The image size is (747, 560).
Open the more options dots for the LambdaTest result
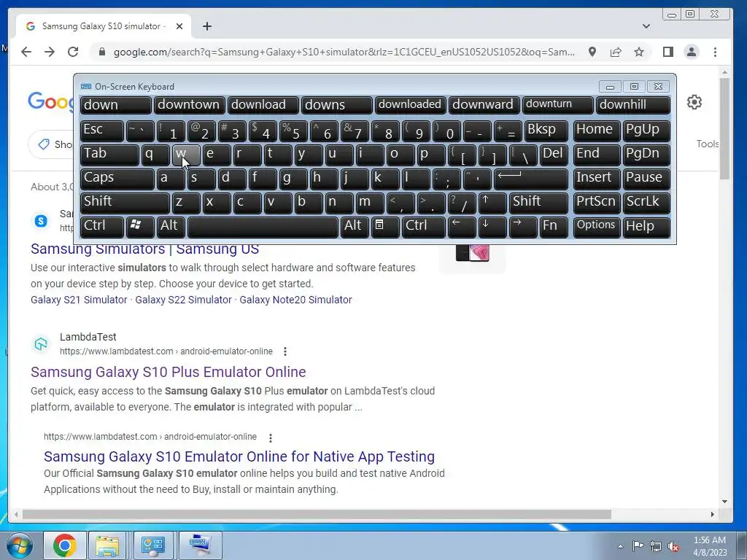[x=285, y=351]
